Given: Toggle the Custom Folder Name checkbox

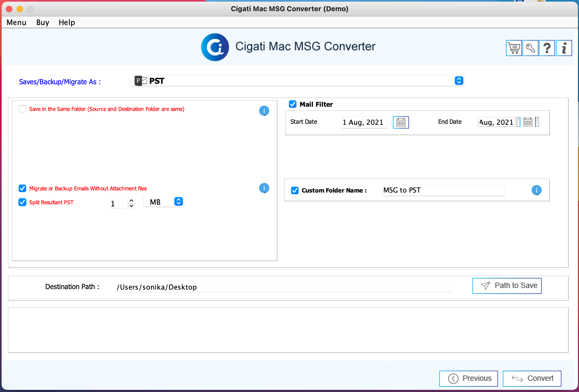Looking at the screenshot, I should pyautogui.click(x=295, y=190).
